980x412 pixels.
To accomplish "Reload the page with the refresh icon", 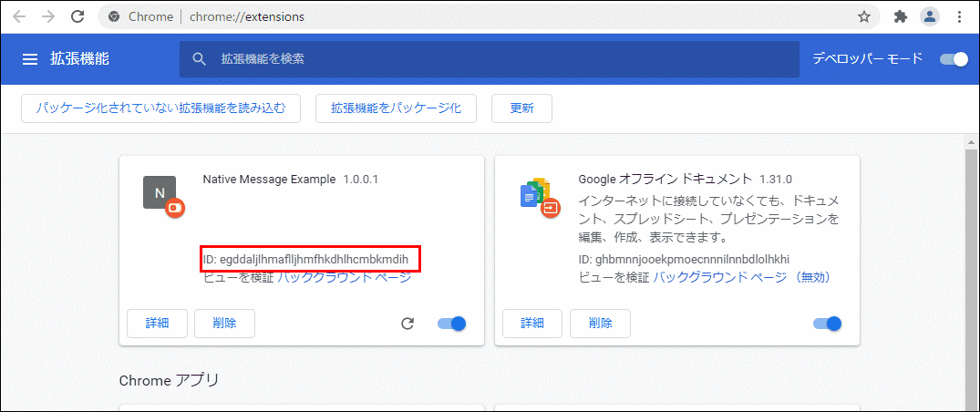I will click(77, 17).
